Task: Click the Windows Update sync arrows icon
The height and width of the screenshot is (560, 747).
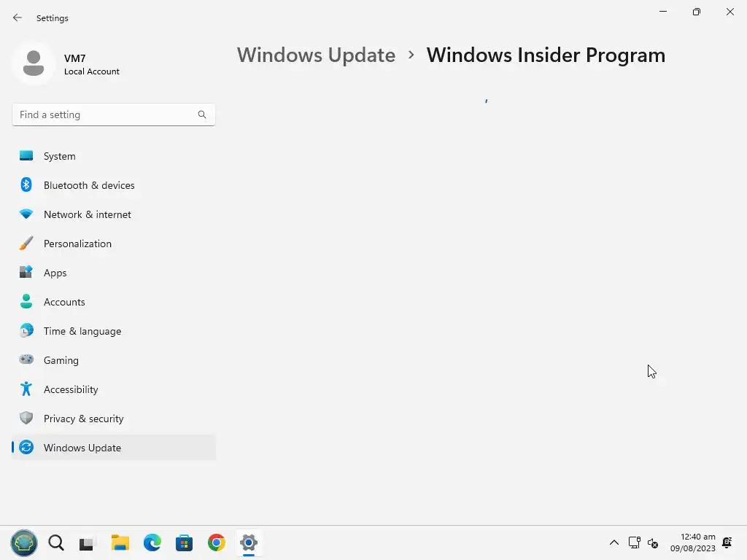Action: (26, 447)
